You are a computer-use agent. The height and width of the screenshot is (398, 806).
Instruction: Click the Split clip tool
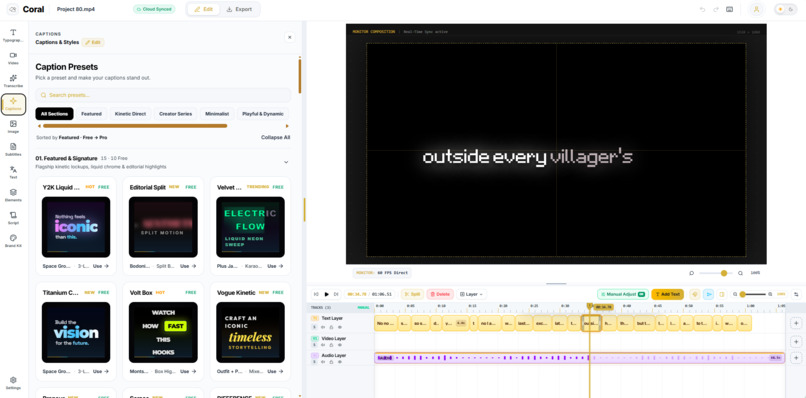coord(412,294)
